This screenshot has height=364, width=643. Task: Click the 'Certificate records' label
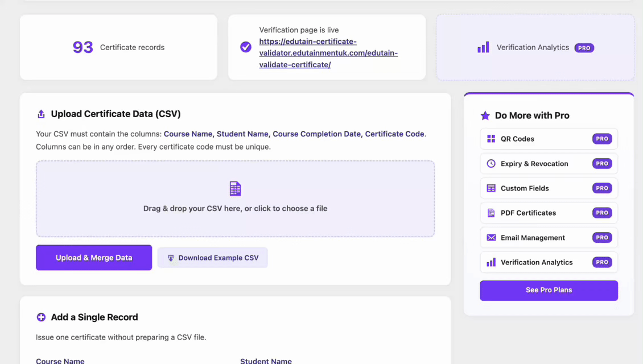pyautogui.click(x=132, y=48)
